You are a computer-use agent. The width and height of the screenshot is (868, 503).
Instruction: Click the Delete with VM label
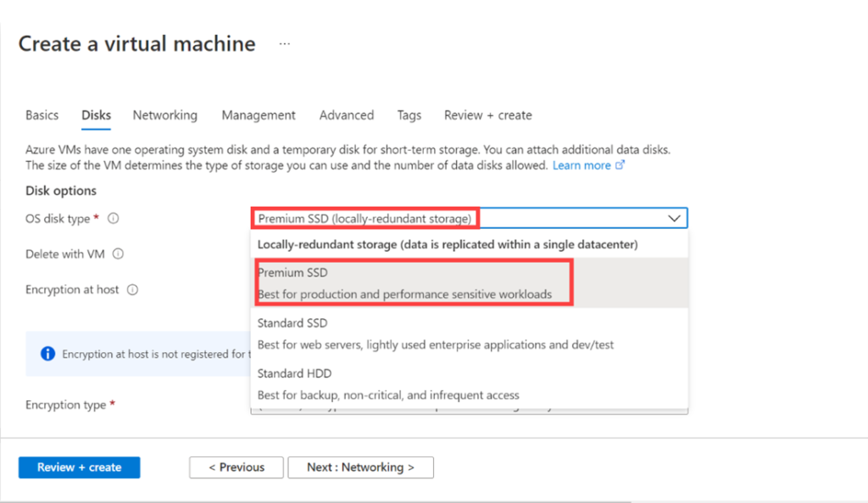point(64,254)
